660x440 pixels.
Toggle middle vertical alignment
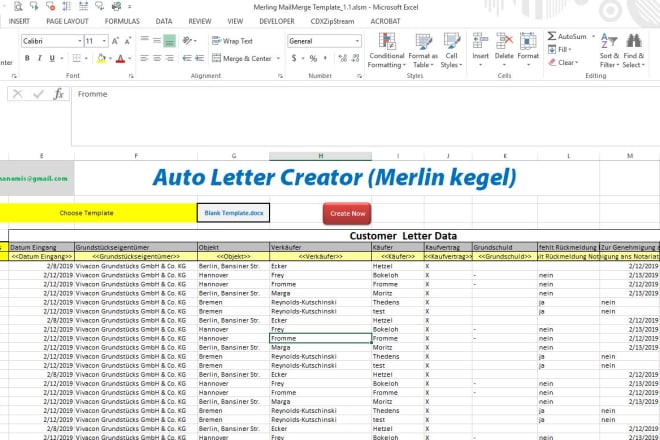coord(157,41)
